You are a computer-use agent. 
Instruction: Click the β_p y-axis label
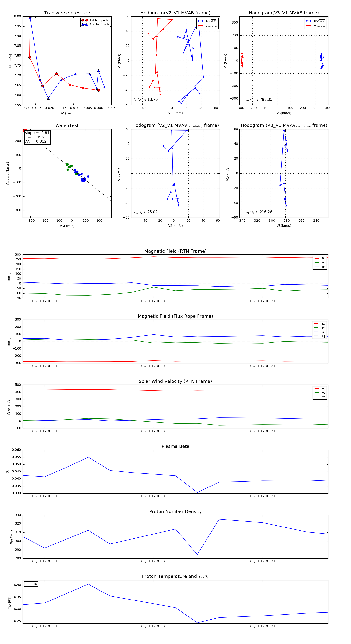coord(7,471)
